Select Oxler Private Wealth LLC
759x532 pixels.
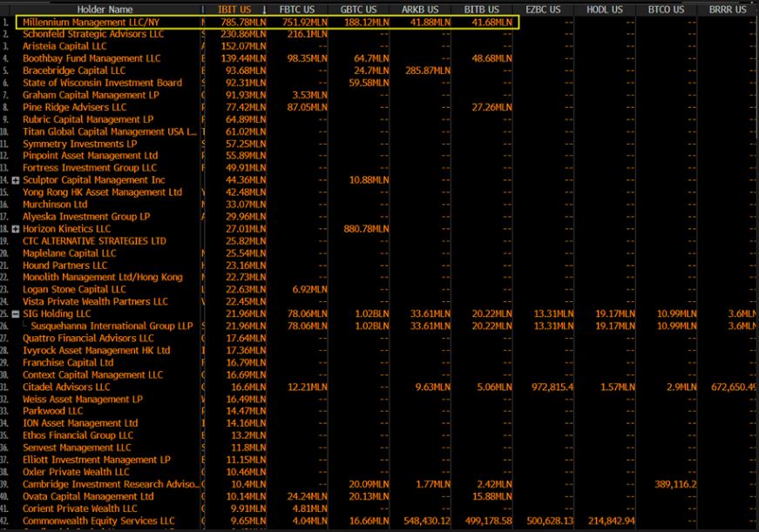[x=76, y=472]
